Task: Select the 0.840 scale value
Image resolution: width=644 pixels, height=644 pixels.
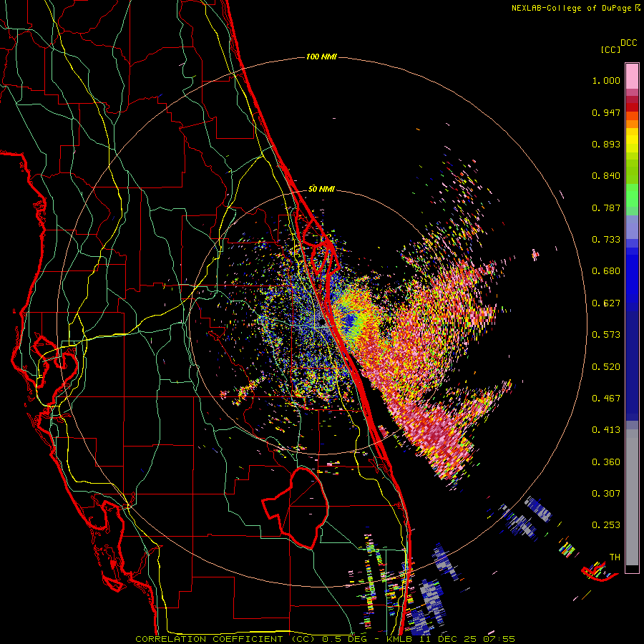Action: (x=606, y=176)
